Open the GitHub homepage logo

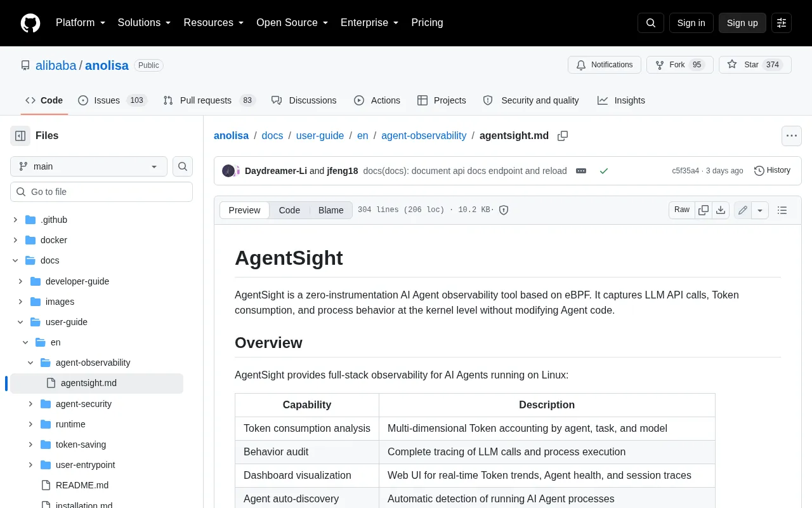coord(30,23)
